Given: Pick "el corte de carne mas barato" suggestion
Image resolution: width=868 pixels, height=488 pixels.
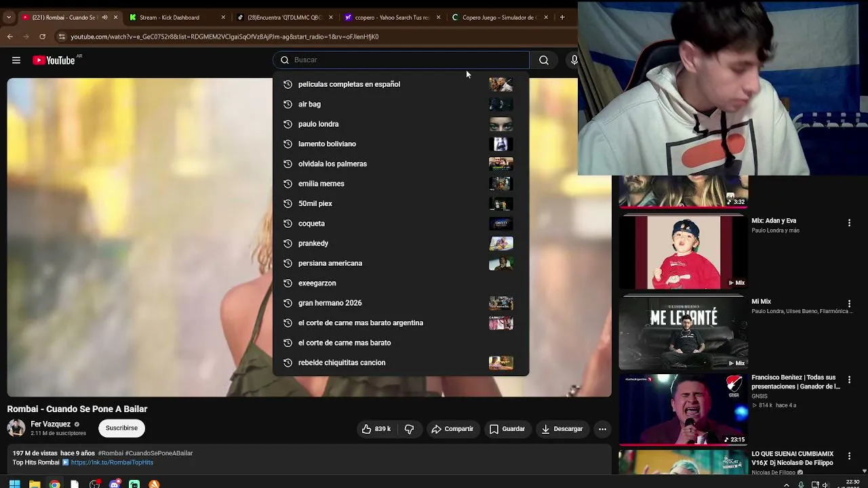Looking at the screenshot, I should (x=401, y=343).
